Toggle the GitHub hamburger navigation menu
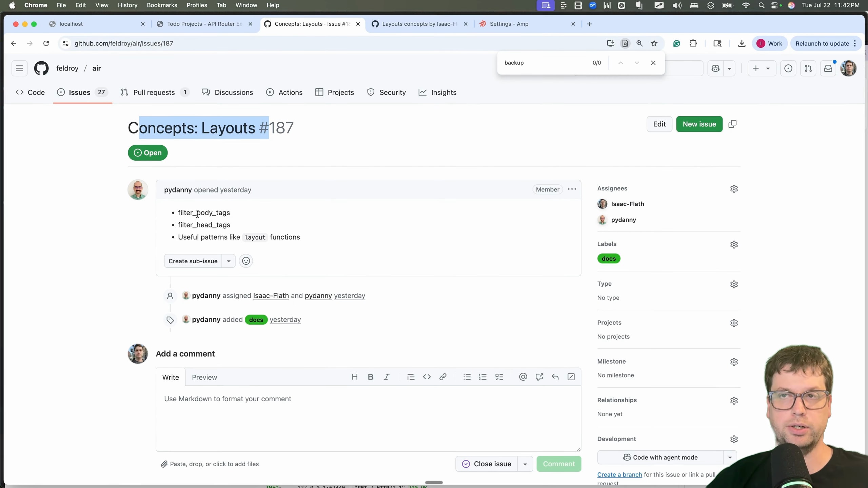Viewport: 868px width, 488px height. pos(19,68)
